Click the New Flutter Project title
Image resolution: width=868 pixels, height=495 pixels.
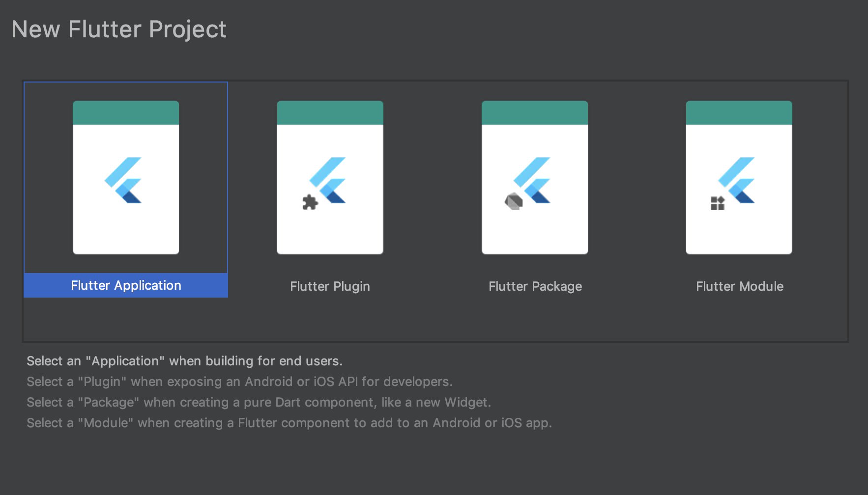(119, 29)
